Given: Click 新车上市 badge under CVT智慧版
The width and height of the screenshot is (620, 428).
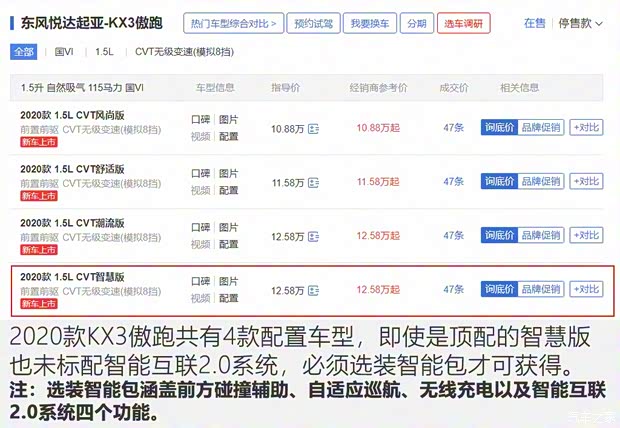Looking at the screenshot, I should (39, 304).
